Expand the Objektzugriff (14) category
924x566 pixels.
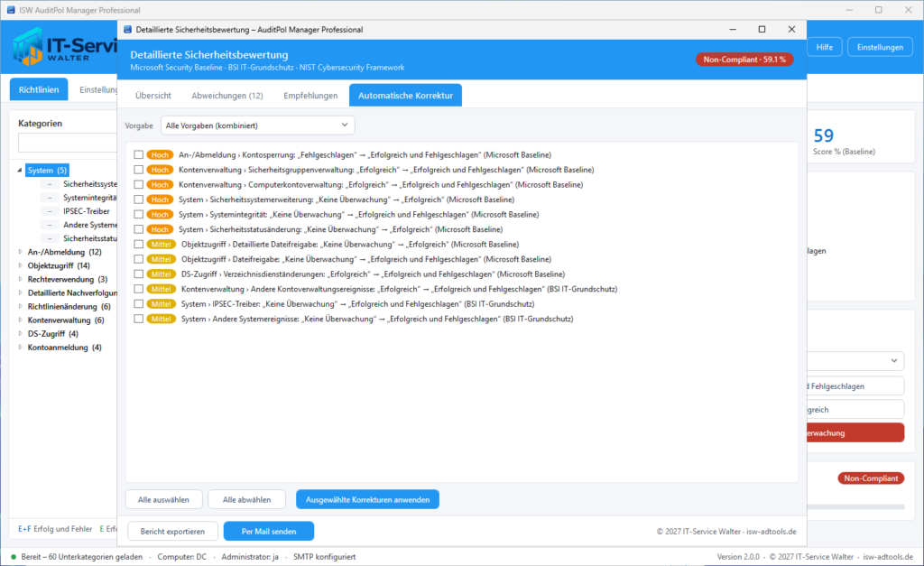pyautogui.click(x=20, y=266)
